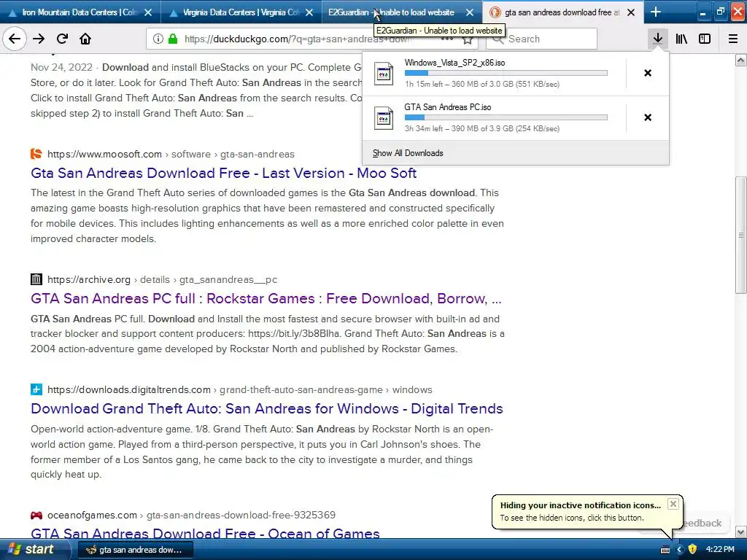Click GTA San Andreas ISO progress bar
747x560 pixels.
[x=506, y=117]
